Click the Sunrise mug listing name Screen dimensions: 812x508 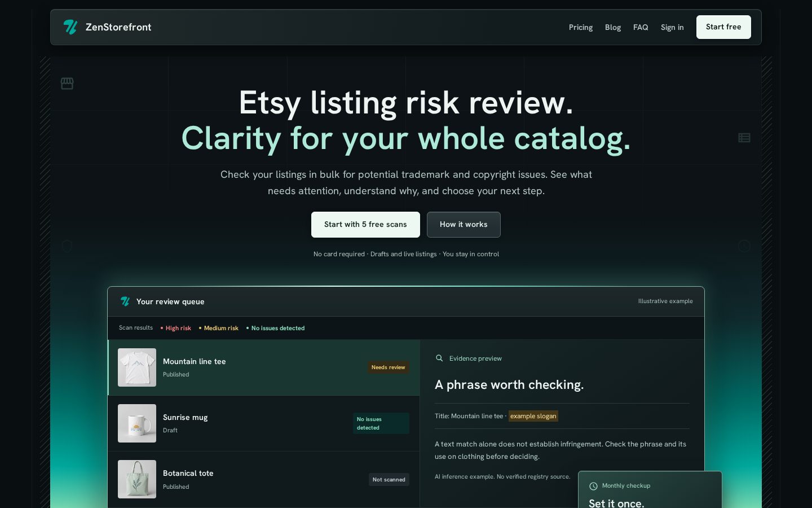tap(186, 417)
